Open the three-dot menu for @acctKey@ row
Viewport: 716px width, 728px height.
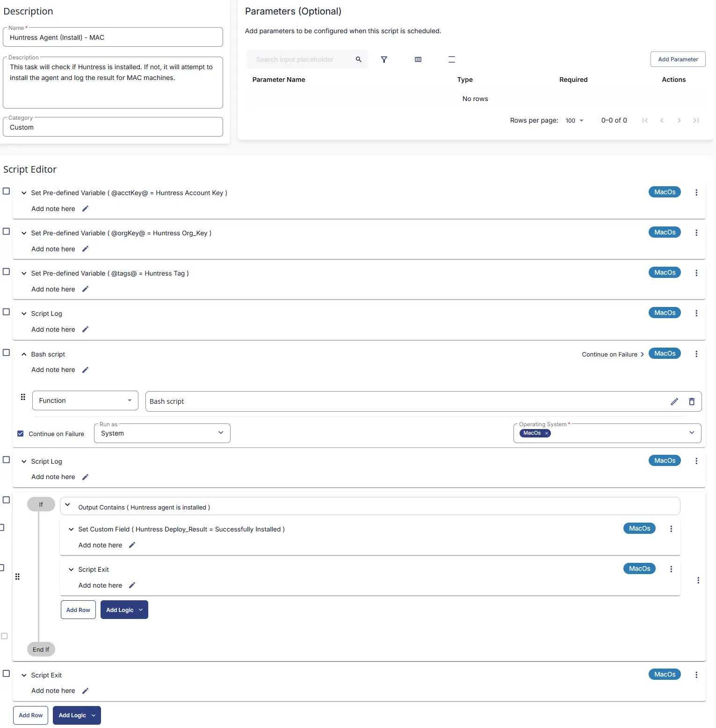point(696,192)
